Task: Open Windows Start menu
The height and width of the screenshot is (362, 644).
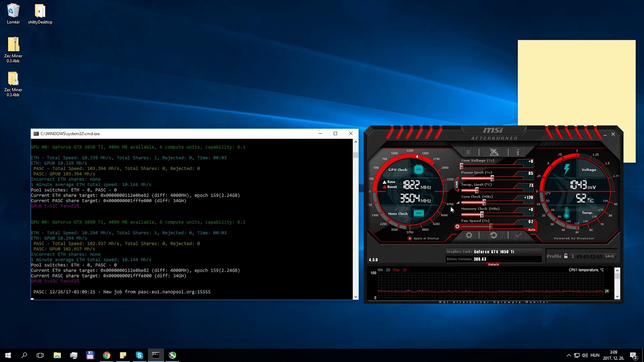Action: click(x=8, y=355)
